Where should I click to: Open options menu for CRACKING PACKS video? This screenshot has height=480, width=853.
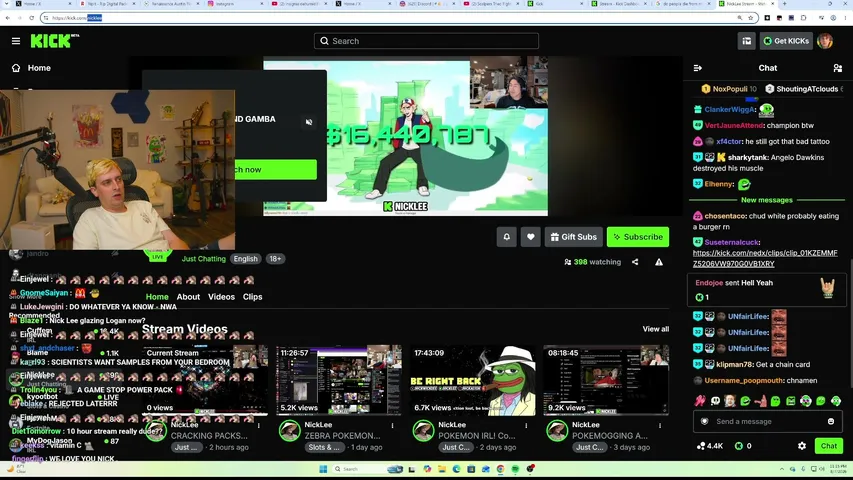pos(258,426)
